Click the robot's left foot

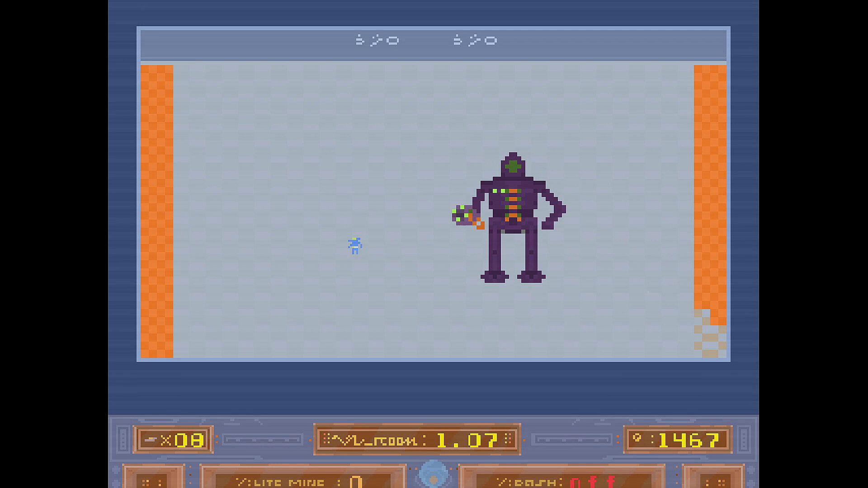coord(495,276)
